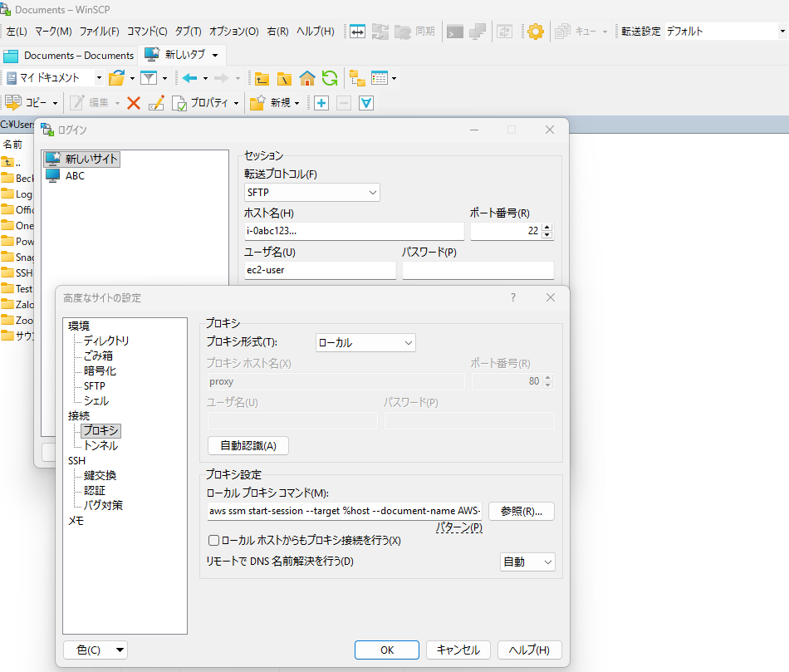Viewport: 789px width, 672px height.
Task: Select トンネル in the settings tree
Action: 100,445
